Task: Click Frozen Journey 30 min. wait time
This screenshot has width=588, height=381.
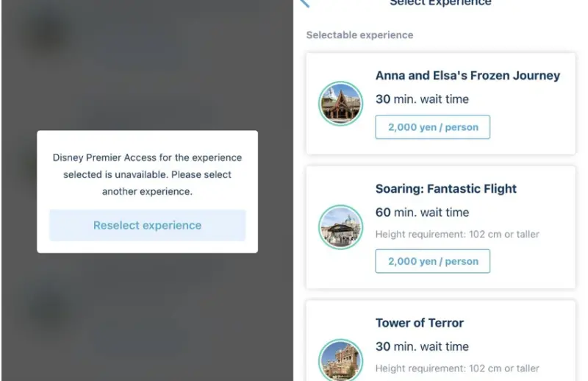Action: 422,99
